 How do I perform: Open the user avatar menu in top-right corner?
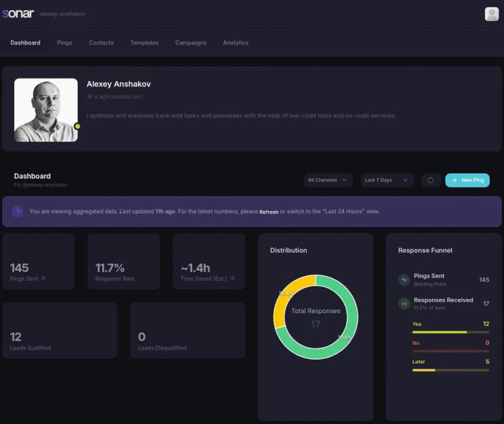tap(491, 14)
